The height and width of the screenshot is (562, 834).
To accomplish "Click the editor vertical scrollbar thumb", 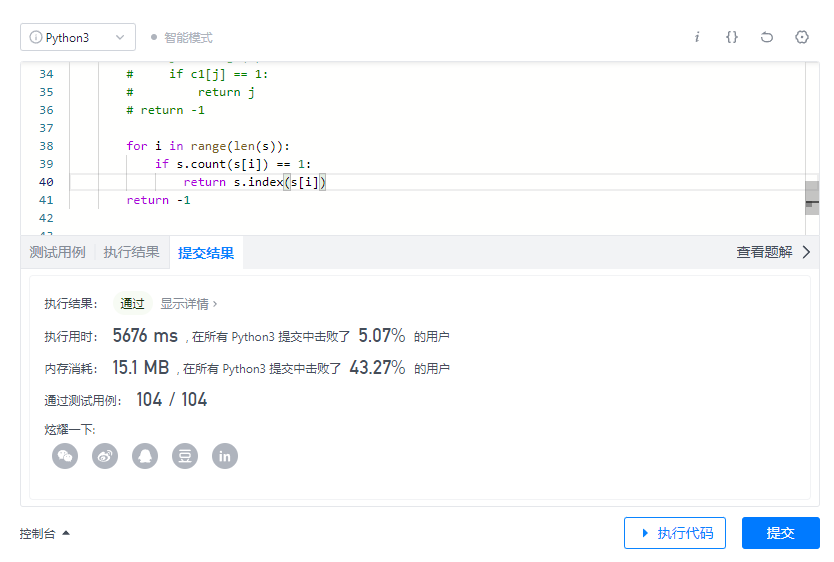I will point(812,197).
